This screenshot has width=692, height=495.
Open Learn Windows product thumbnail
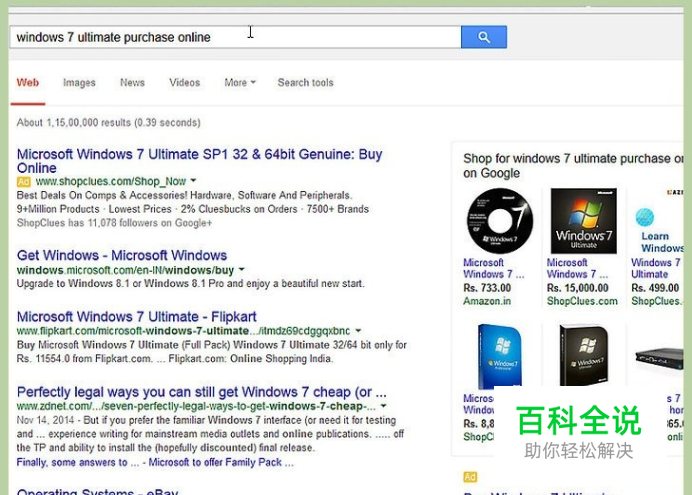coord(658,221)
